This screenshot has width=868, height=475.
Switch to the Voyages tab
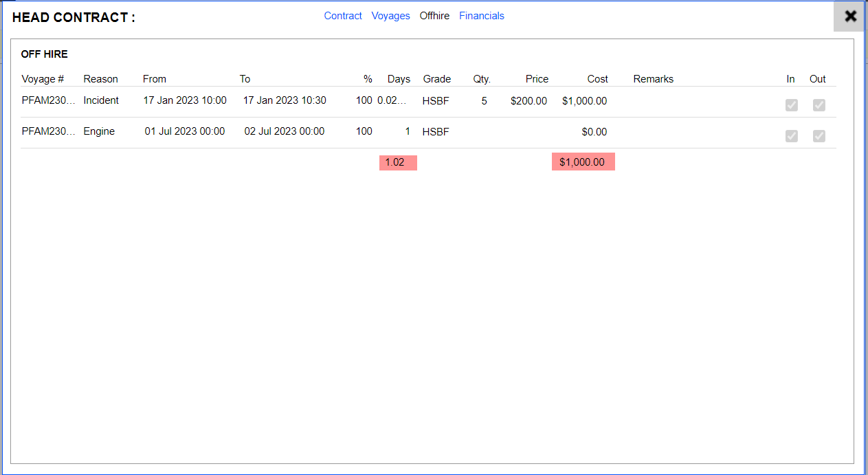coord(390,16)
